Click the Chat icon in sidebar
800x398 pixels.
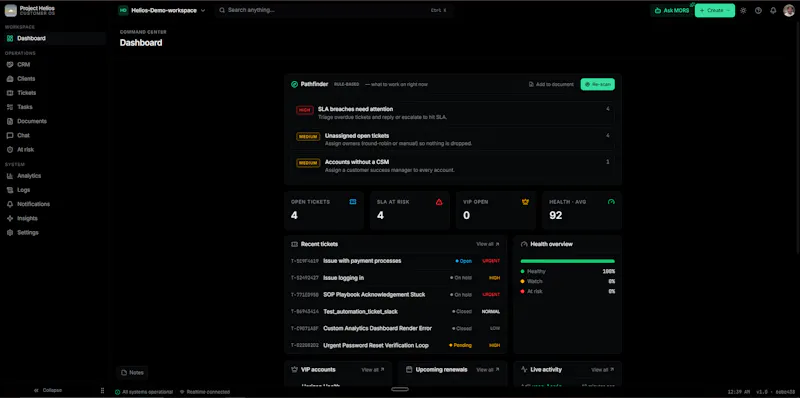[10, 136]
